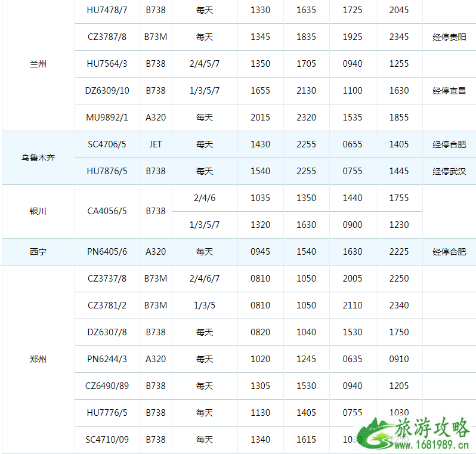Select the 郑州 destination cell

[38, 359]
